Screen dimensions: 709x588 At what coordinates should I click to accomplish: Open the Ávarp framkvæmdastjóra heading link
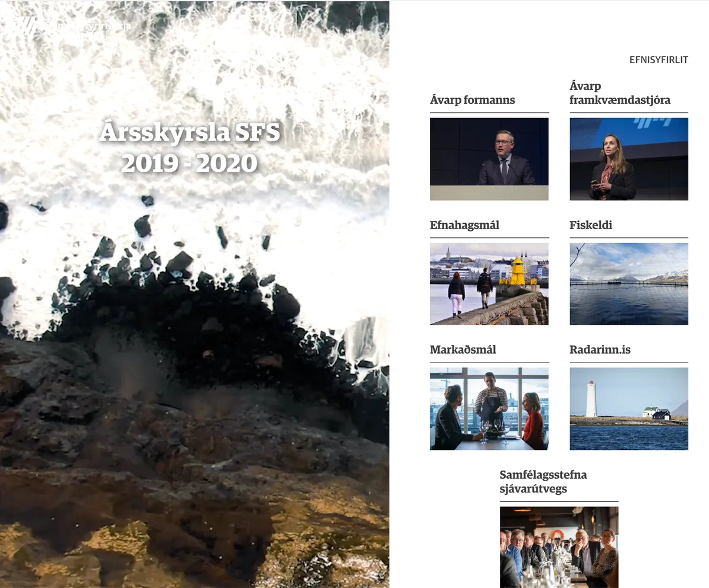pos(620,93)
